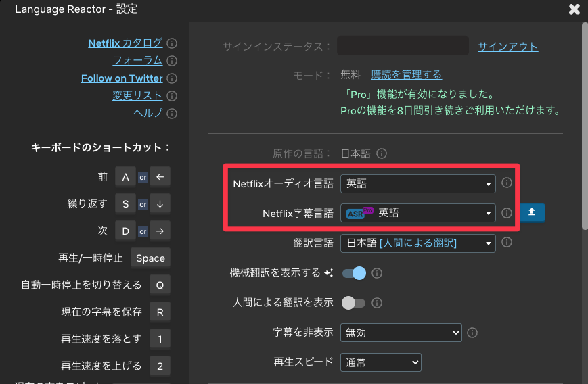Screen dimensions: 588x384
Task: Turn off 機械翻訳を表示する toggle
Action: coord(354,273)
